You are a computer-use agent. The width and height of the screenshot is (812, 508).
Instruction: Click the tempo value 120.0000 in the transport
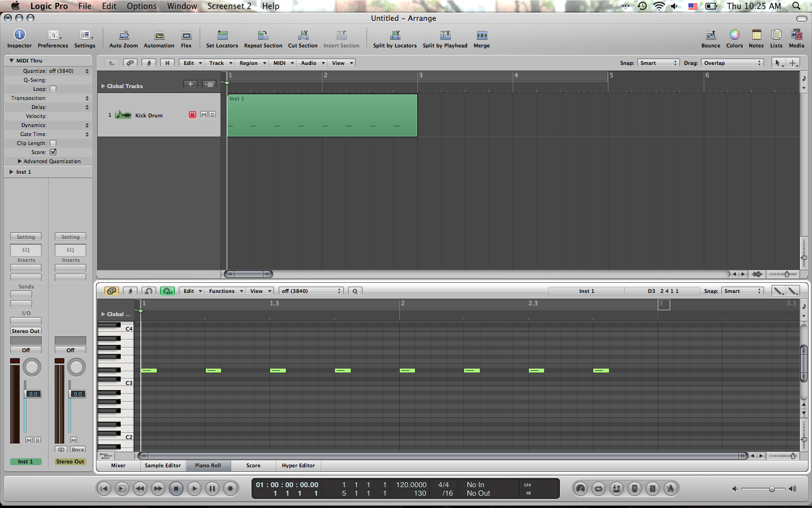[x=411, y=485]
